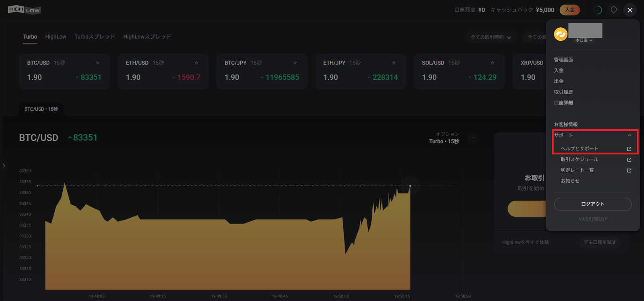The width and height of the screenshot is (644, 301).
Task: Switch to the HighLow tab
Action: [x=56, y=37]
